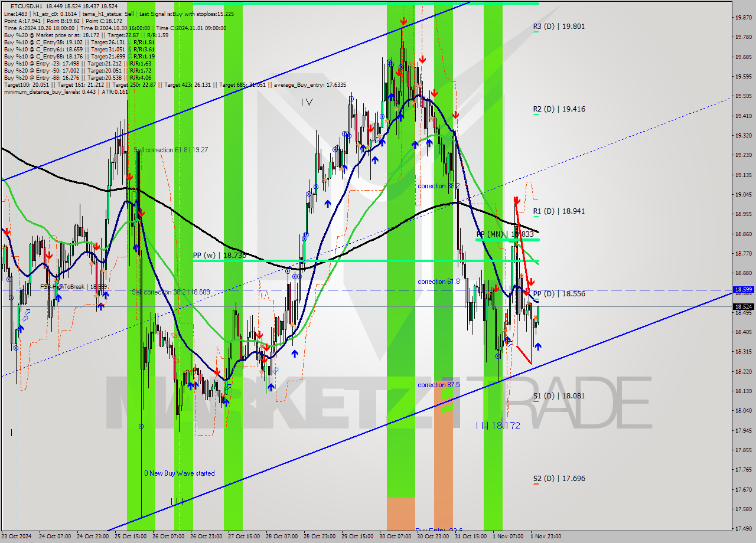756x543 pixels.
Task: Select the S2 (D) | 17.696 support label
Action: 559,478
